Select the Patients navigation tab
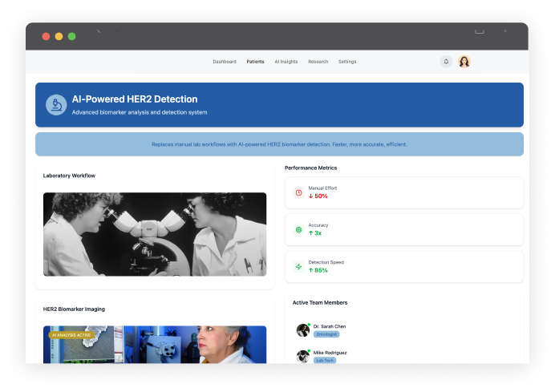 pyautogui.click(x=255, y=62)
